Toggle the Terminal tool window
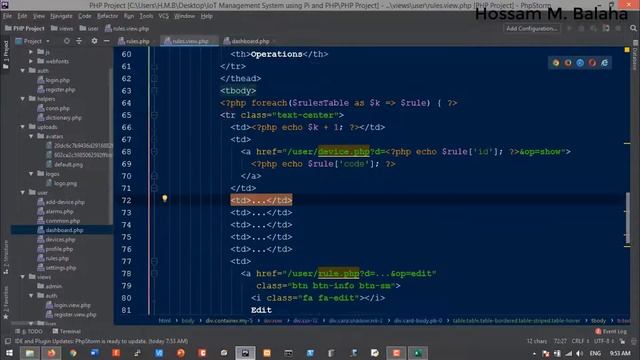The height and width of the screenshot is (360, 640). [x=67, y=331]
